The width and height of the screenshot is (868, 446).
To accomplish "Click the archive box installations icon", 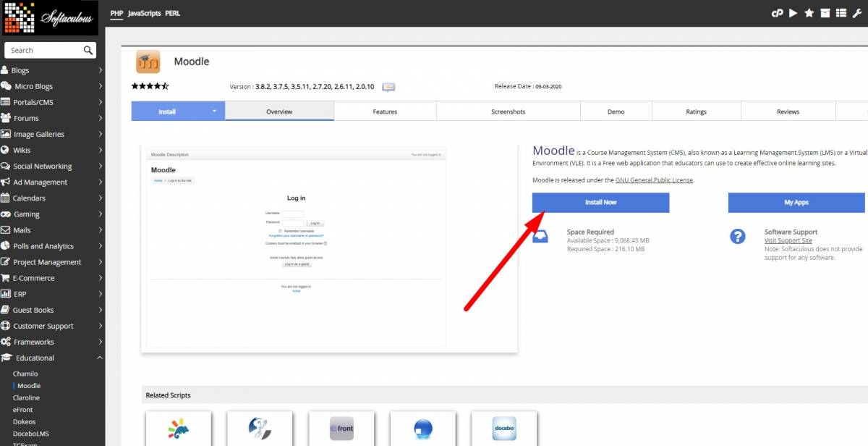I will pyautogui.click(x=825, y=13).
